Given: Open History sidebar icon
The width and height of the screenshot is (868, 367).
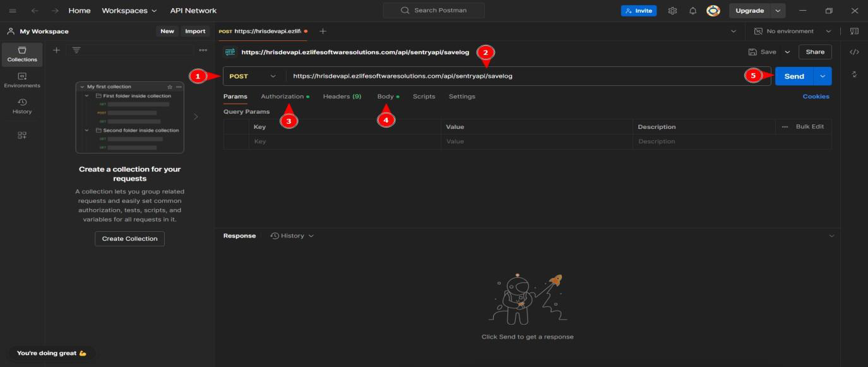Looking at the screenshot, I should (22, 106).
